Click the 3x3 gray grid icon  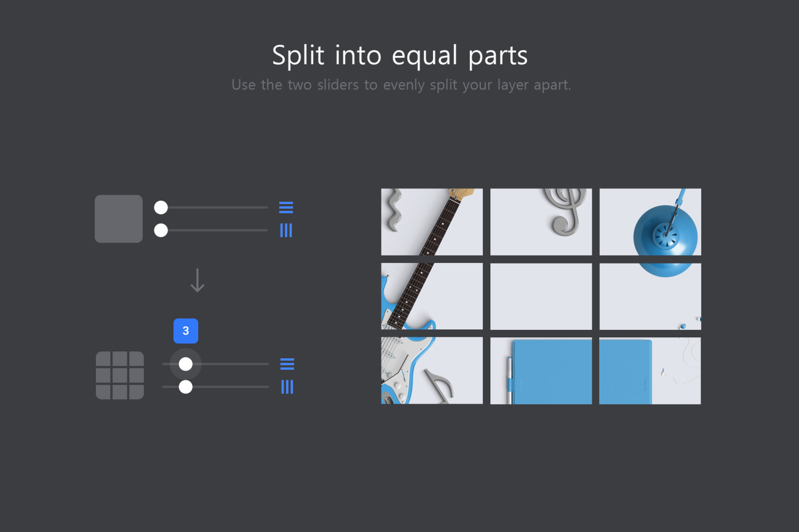click(120, 375)
